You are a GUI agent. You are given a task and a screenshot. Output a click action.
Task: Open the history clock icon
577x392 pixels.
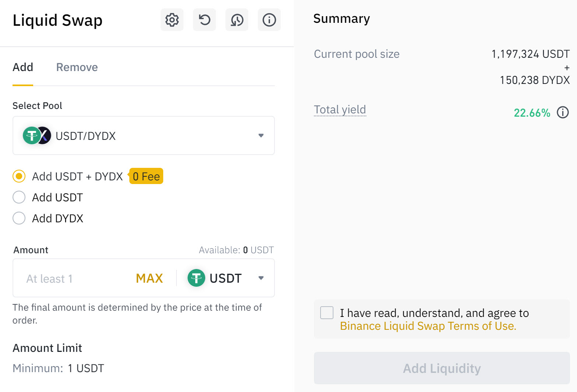click(237, 20)
